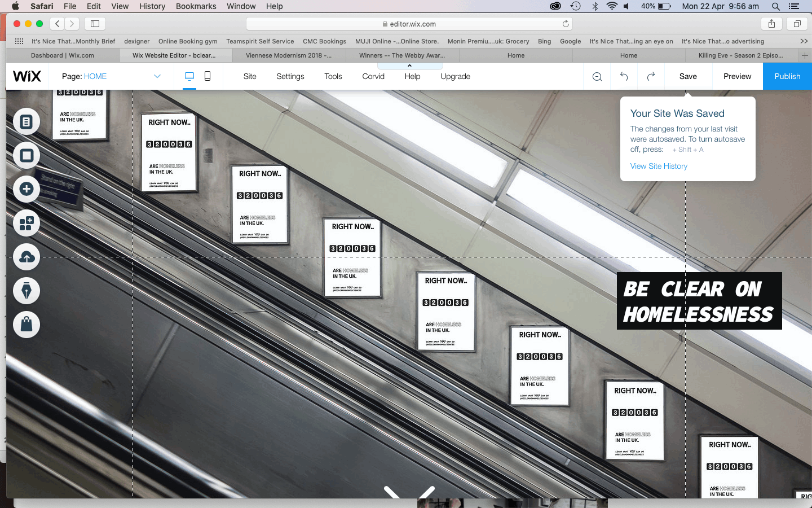Click the Preview button
The image size is (812, 508).
point(737,76)
